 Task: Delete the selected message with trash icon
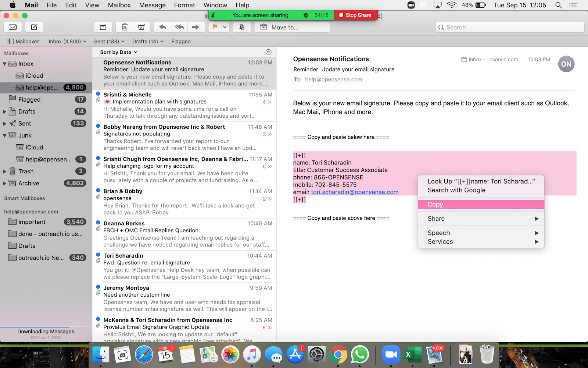tap(125, 27)
